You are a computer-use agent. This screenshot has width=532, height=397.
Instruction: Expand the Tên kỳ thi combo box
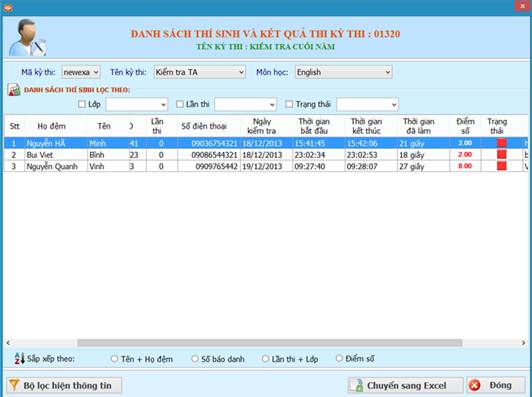coord(200,72)
